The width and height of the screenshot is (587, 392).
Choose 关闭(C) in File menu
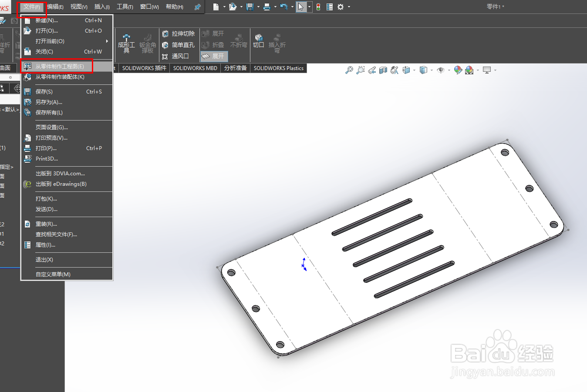pyautogui.click(x=67, y=52)
